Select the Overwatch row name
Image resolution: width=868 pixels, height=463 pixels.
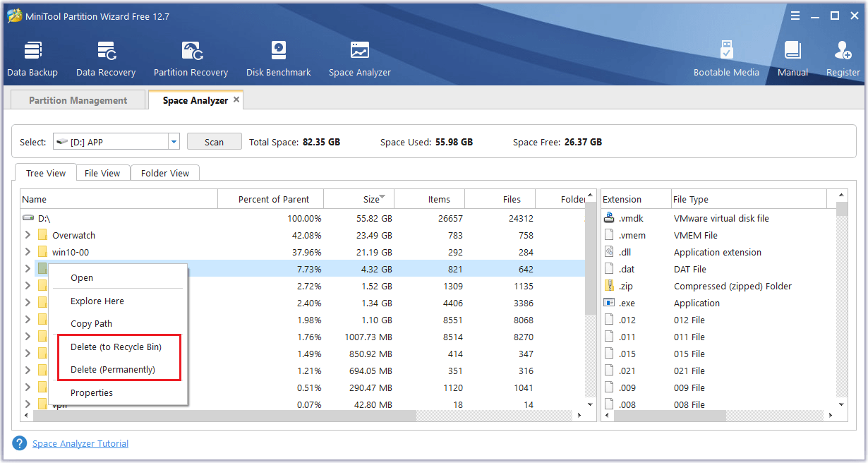pos(73,235)
